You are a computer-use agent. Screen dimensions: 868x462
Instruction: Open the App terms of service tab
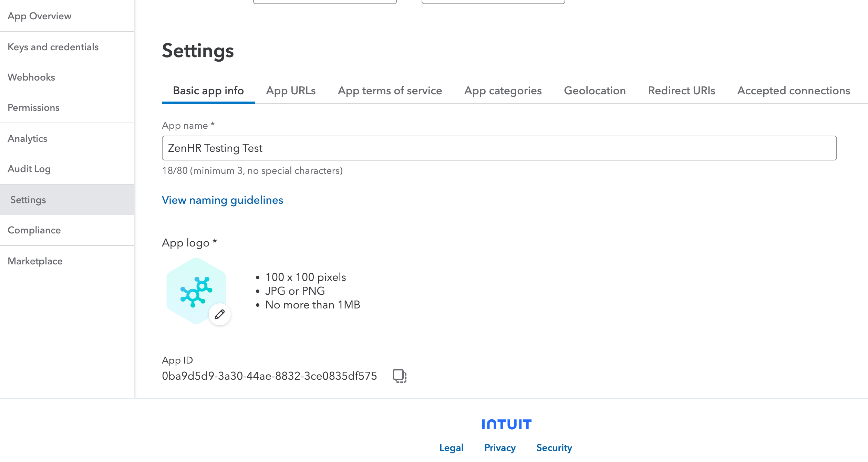tap(390, 91)
